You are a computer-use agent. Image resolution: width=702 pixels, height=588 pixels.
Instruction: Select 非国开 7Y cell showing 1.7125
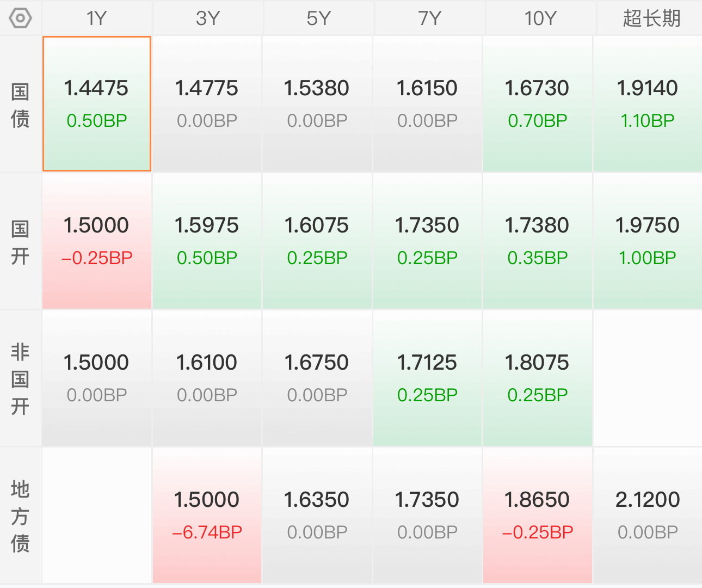tap(427, 378)
